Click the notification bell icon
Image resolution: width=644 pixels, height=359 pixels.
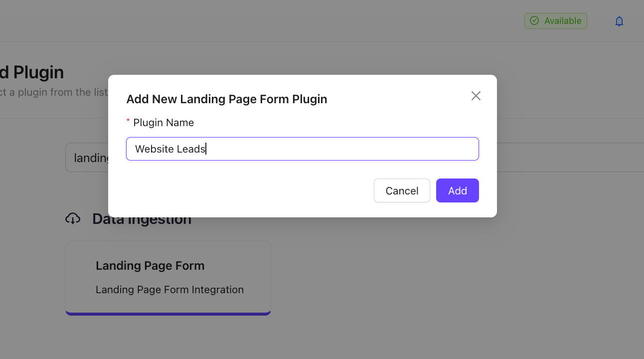coord(619,21)
